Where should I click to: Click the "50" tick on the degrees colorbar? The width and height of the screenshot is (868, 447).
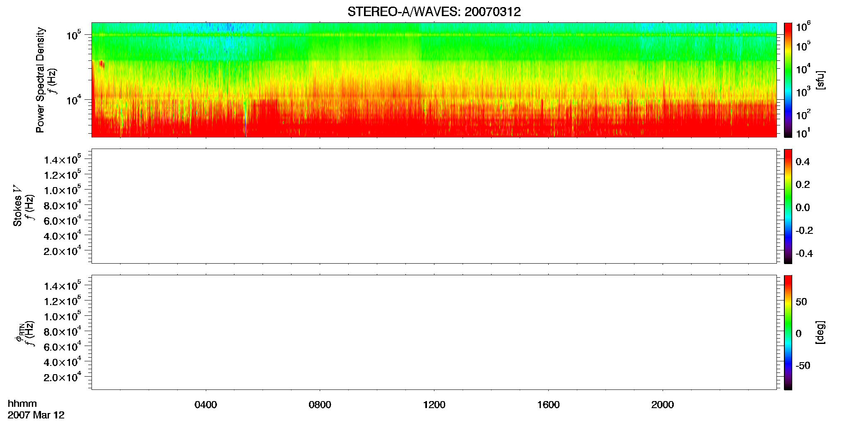tap(801, 302)
